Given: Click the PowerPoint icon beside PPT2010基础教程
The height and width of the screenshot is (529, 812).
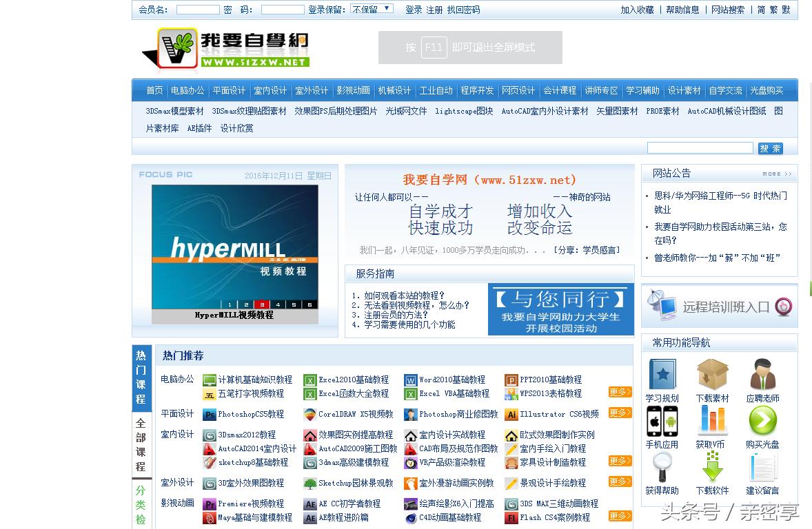Looking at the screenshot, I should [x=511, y=380].
